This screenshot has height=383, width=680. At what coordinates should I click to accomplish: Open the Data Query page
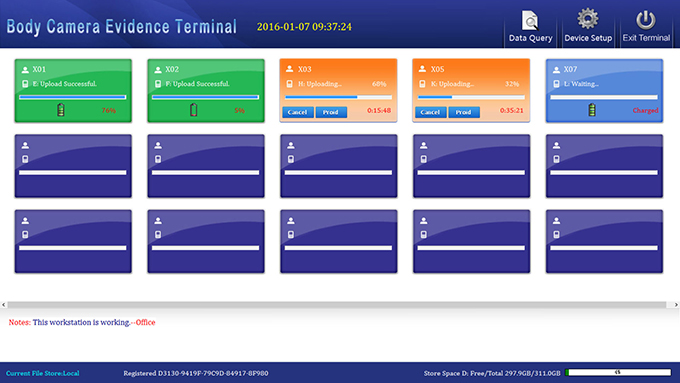530,26
